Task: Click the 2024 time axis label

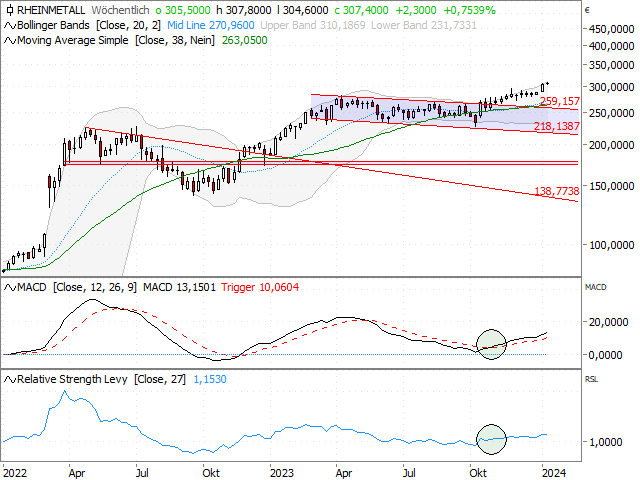Action: click(x=554, y=473)
